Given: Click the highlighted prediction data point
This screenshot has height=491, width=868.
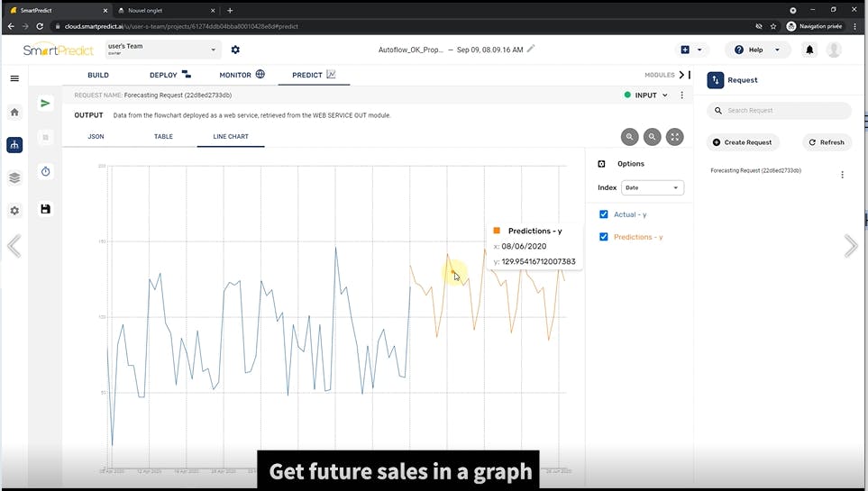Looking at the screenshot, I should [x=452, y=272].
